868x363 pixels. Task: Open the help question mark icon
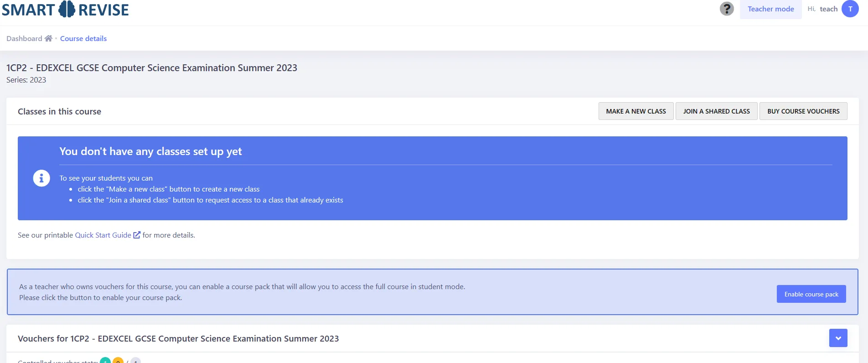[727, 9]
